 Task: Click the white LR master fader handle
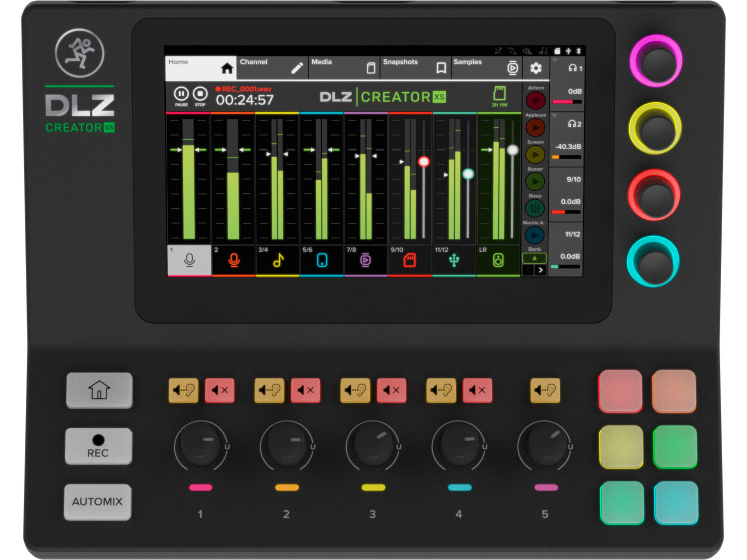[x=513, y=150]
